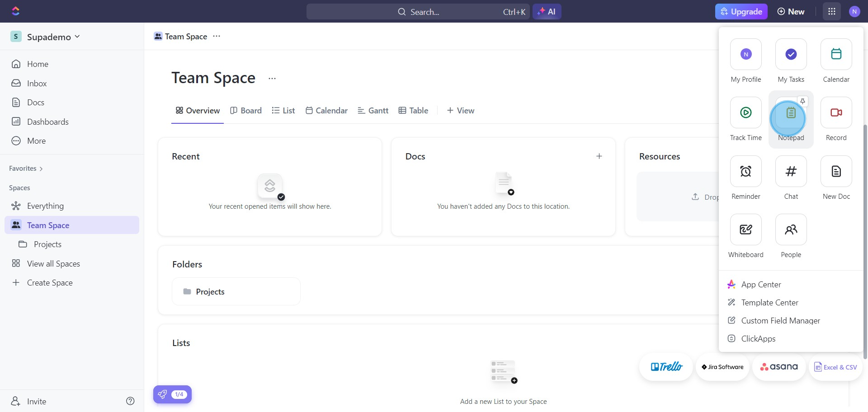Switch to the Overview tab
868x412 pixels.
(x=198, y=111)
